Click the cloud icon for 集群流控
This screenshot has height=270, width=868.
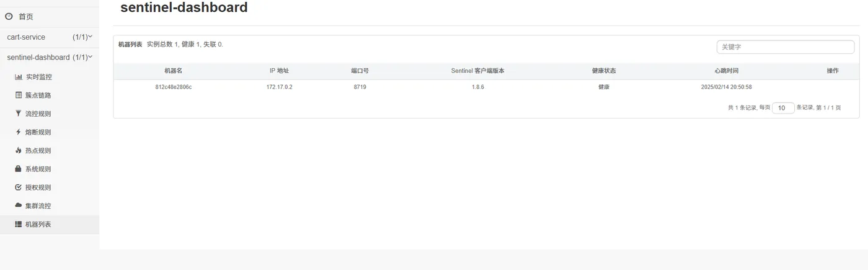(x=19, y=205)
